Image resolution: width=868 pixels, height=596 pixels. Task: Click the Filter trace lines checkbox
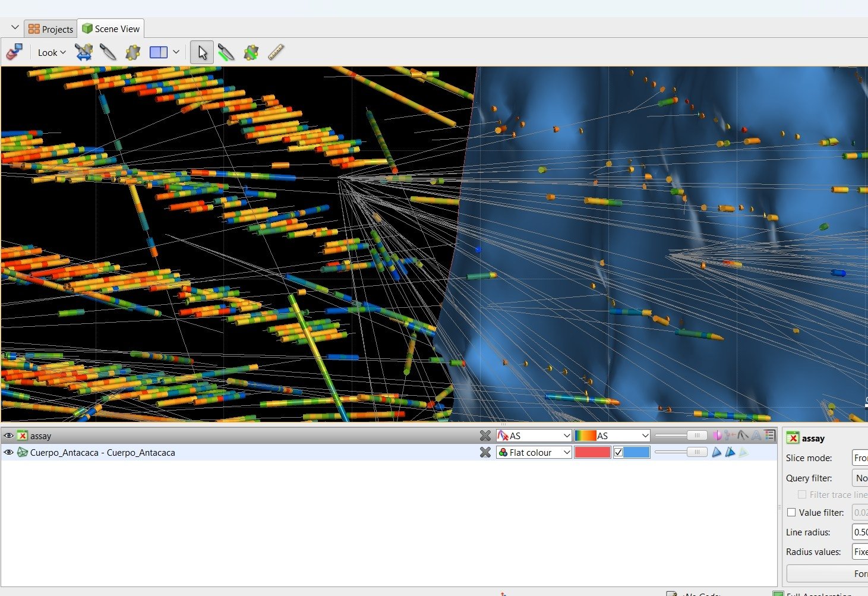[x=802, y=494]
